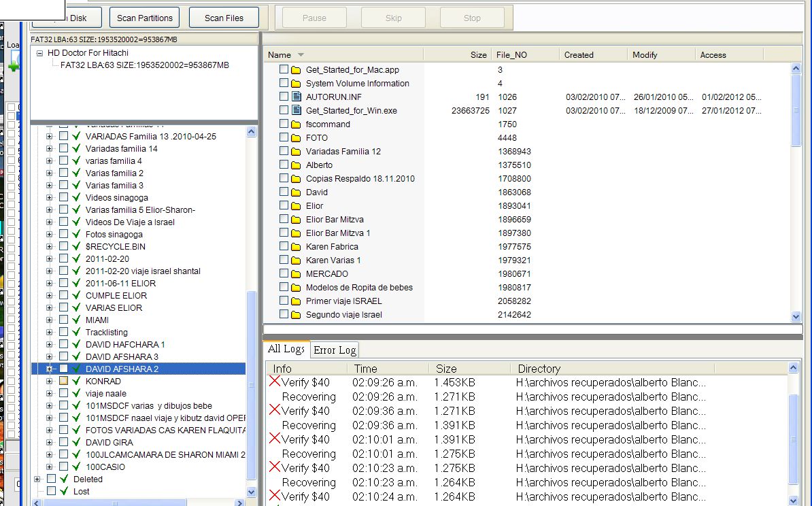Click the System Volume Information folder icon

tap(296, 84)
